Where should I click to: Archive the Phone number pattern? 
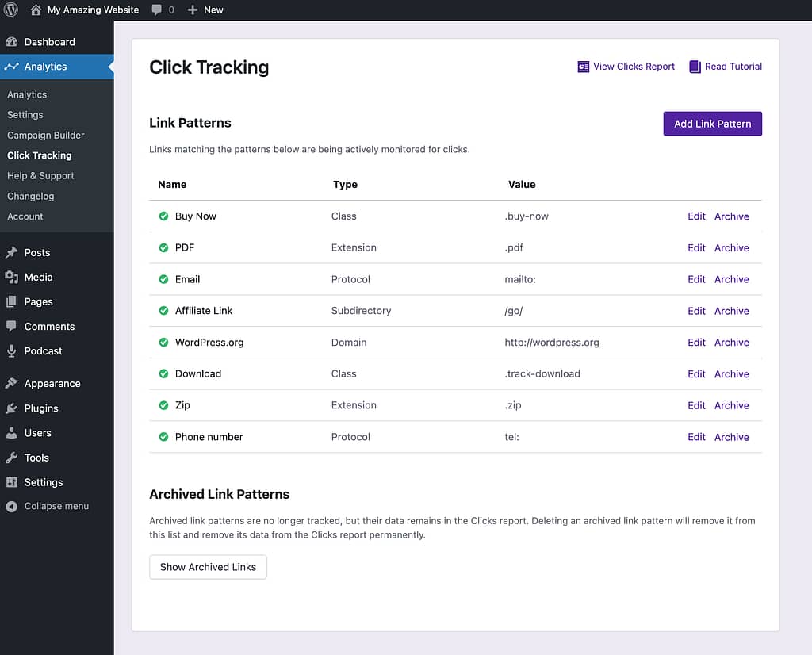[x=731, y=437]
